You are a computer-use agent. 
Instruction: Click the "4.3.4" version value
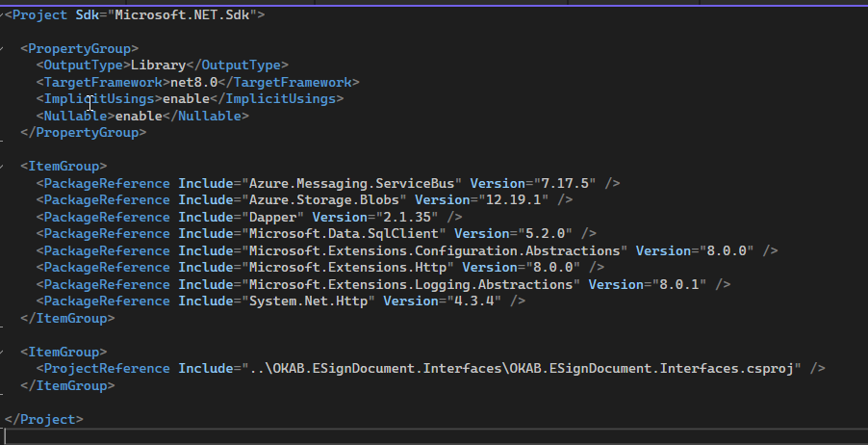pos(473,301)
